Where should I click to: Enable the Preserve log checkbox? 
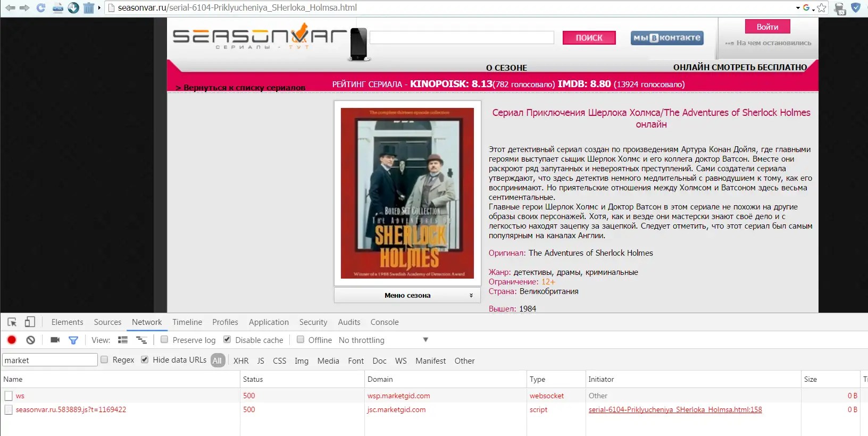(x=164, y=339)
